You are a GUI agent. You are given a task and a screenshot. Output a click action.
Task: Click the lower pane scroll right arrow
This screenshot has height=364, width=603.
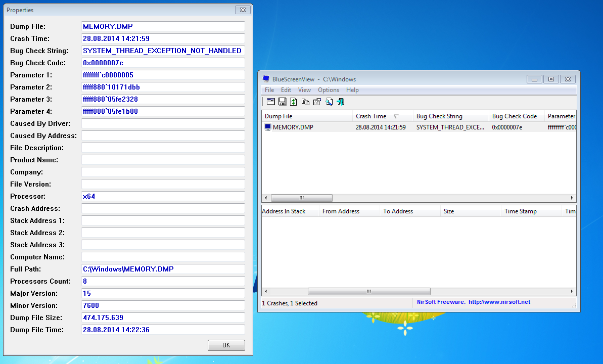point(572,291)
